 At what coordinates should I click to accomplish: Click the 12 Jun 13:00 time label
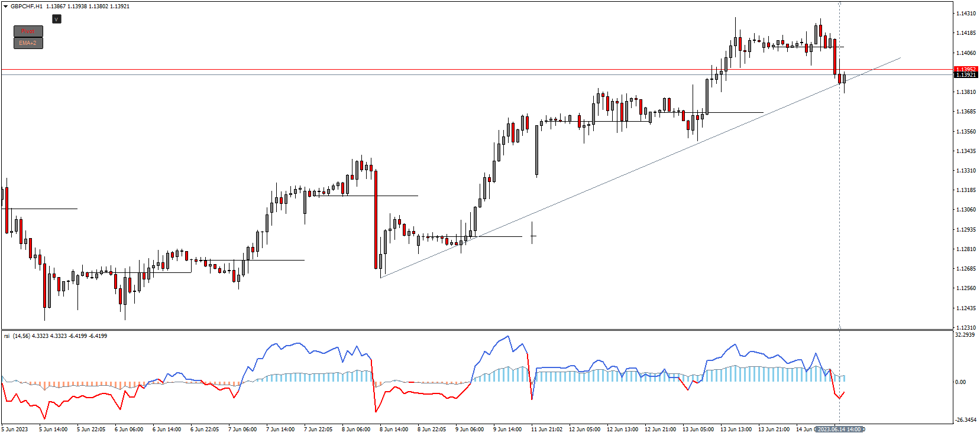click(622, 430)
